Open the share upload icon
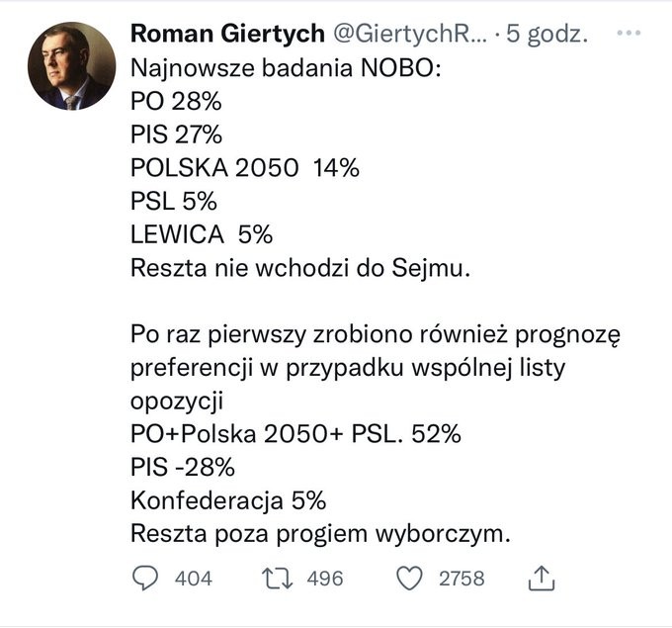The image size is (672, 628). click(x=542, y=578)
